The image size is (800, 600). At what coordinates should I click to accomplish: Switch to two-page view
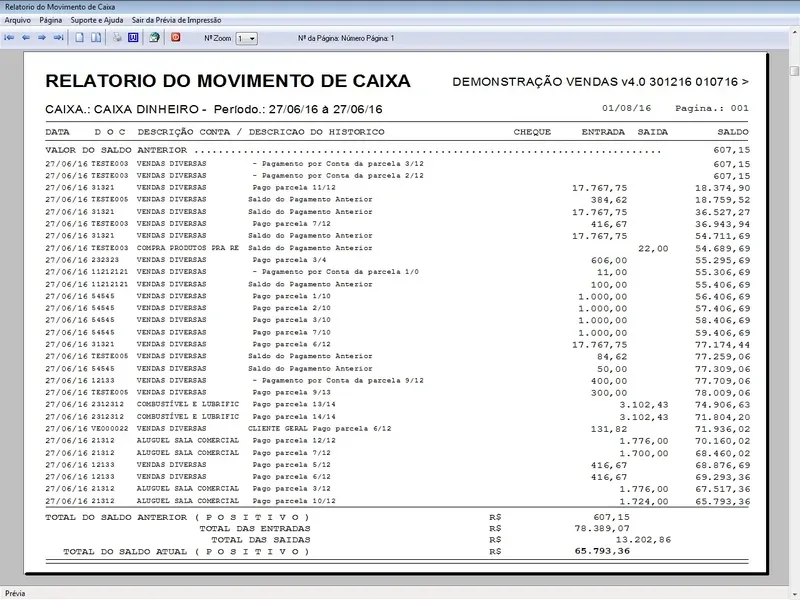click(96, 38)
